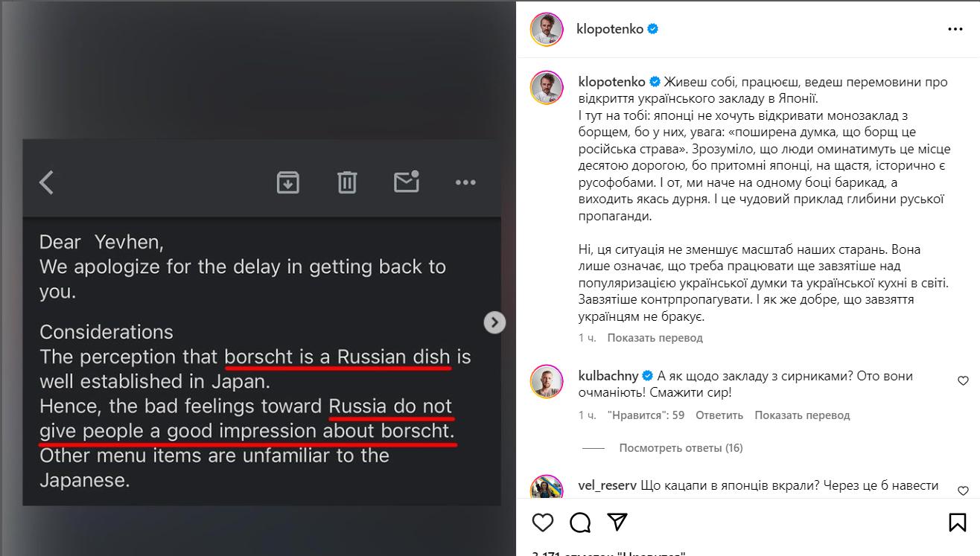This screenshot has width=980, height=556.
Task: Translate kulbachny's comment via 'Показать перевод'
Action: pyautogui.click(x=801, y=415)
